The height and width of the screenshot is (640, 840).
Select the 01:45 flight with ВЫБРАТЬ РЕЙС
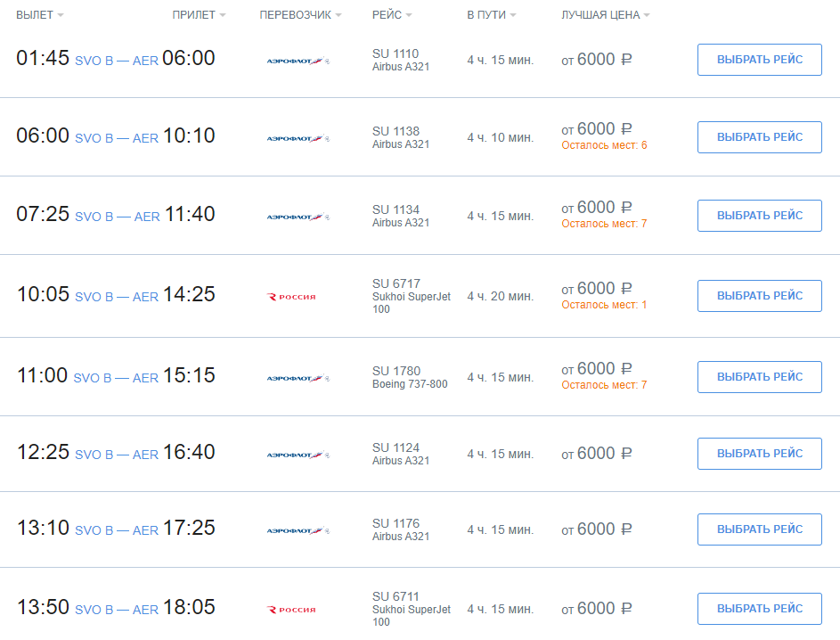point(760,60)
